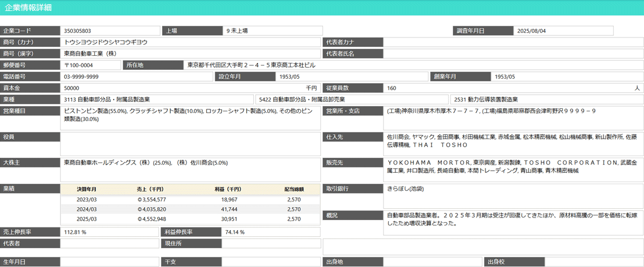Click 業種 field 2531 動力伝導装置製造業
644x267 pixels.
coord(547,99)
